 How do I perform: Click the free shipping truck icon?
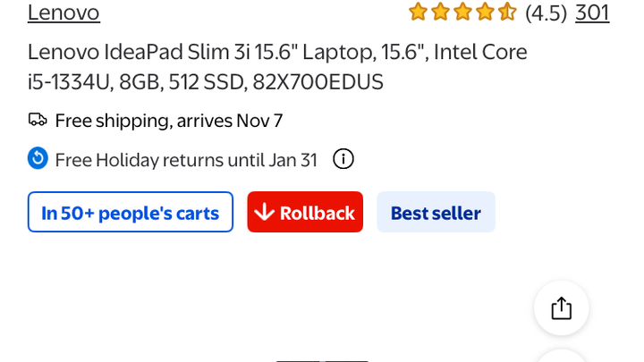(x=38, y=120)
